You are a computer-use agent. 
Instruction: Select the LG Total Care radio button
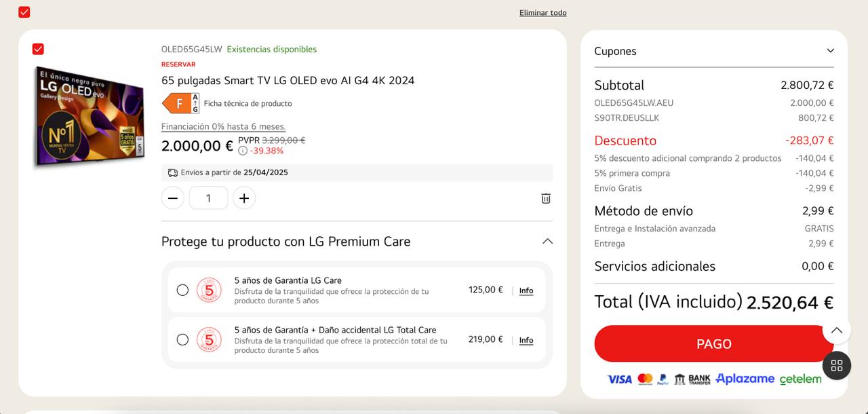pos(182,339)
